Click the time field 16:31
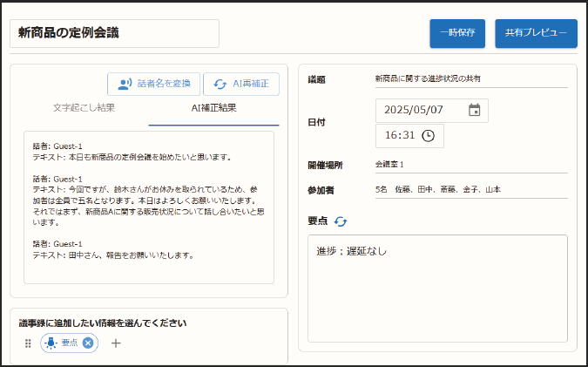The height and width of the screenshot is (367, 588). click(x=409, y=136)
